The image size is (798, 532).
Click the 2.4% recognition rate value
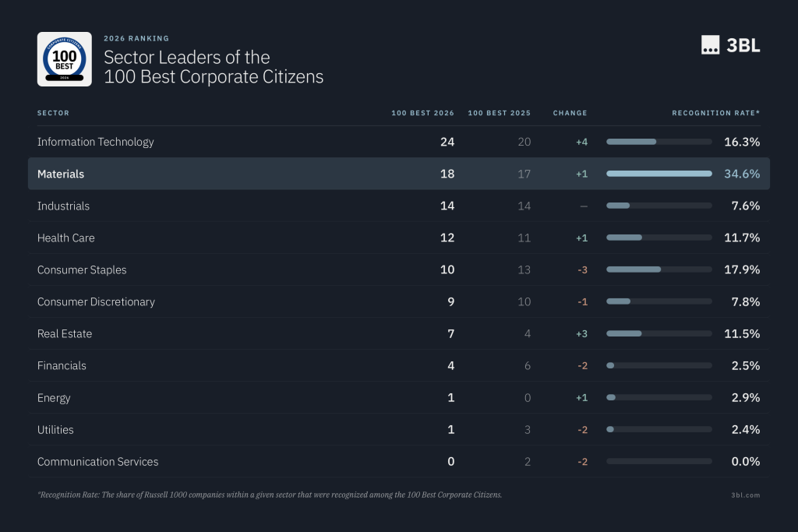click(x=746, y=430)
